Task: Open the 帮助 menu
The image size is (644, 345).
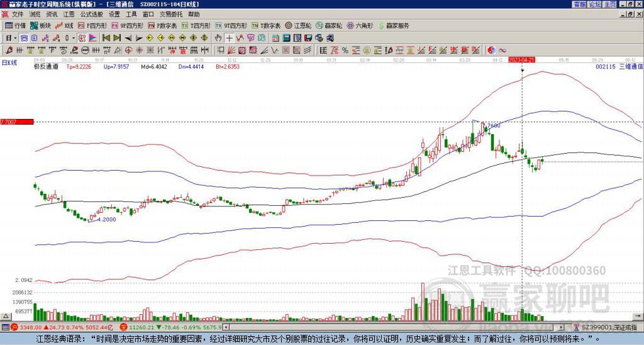Action: [194, 14]
